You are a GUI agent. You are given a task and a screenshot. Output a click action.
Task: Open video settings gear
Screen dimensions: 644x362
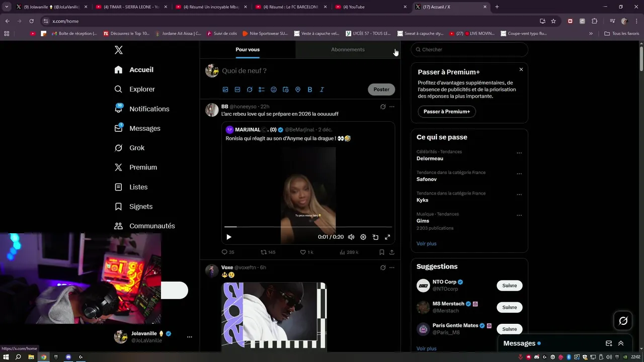point(363,237)
